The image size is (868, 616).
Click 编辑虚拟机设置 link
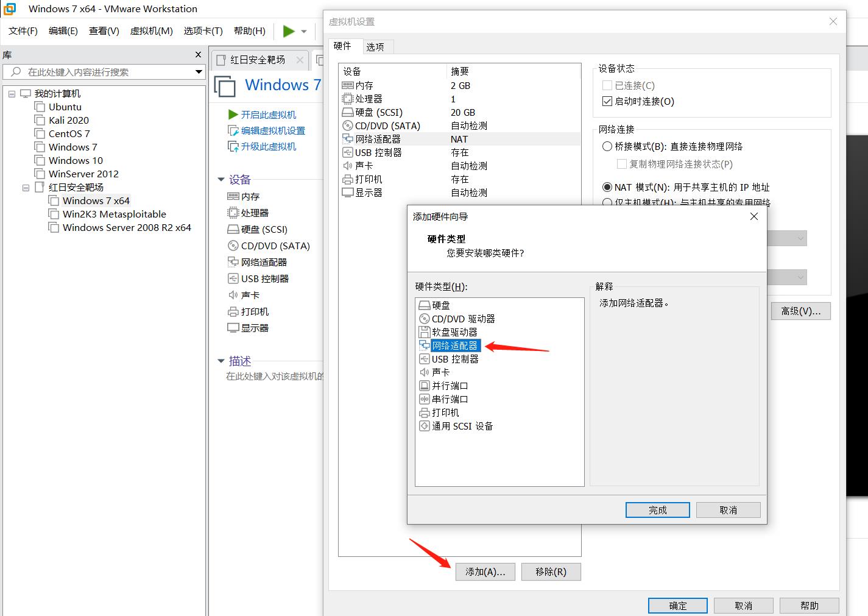click(x=273, y=130)
